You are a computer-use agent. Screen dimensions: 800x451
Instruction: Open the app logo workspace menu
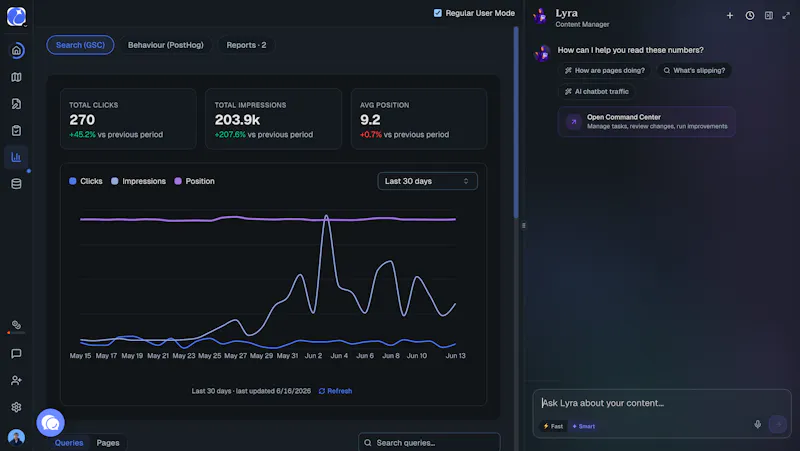coord(16,16)
